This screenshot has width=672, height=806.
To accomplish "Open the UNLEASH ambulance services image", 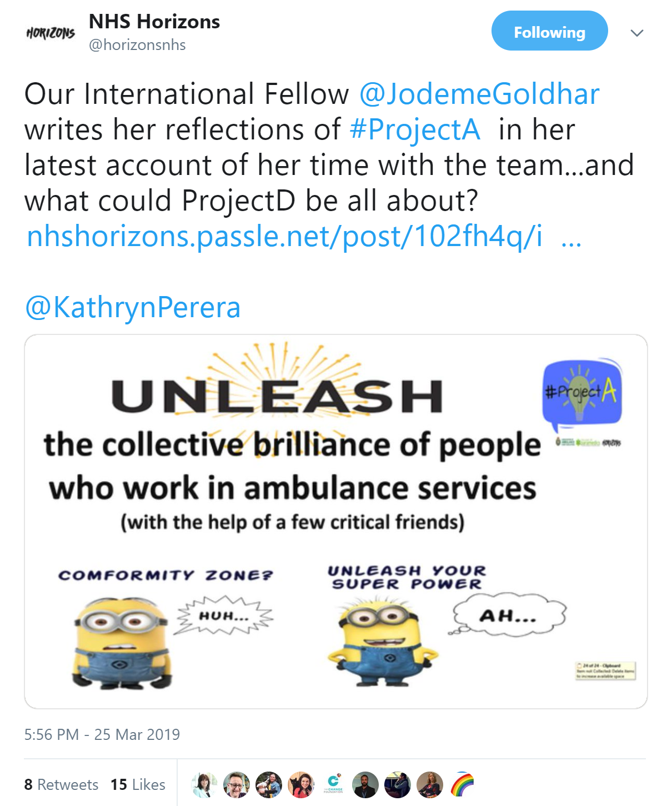I will (336, 522).
